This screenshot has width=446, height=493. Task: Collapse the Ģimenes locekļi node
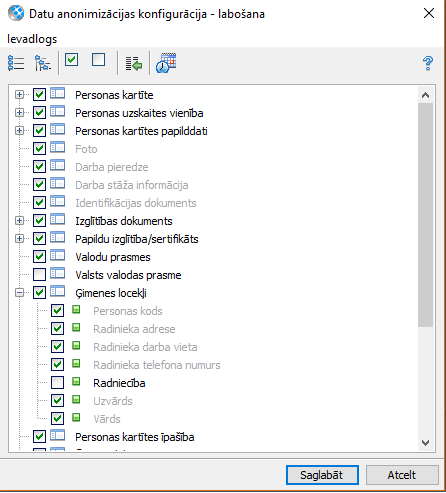click(x=19, y=293)
